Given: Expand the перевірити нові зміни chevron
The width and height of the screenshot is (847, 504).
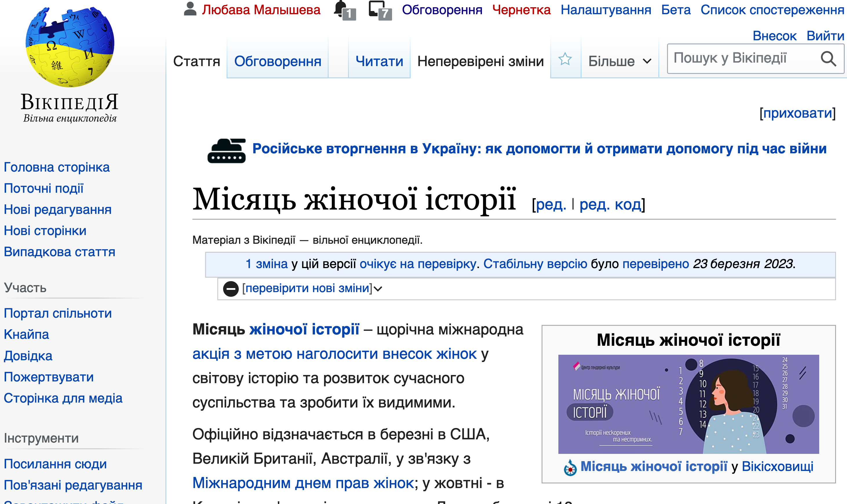Looking at the screenshot, I should (x=378, y=289).
